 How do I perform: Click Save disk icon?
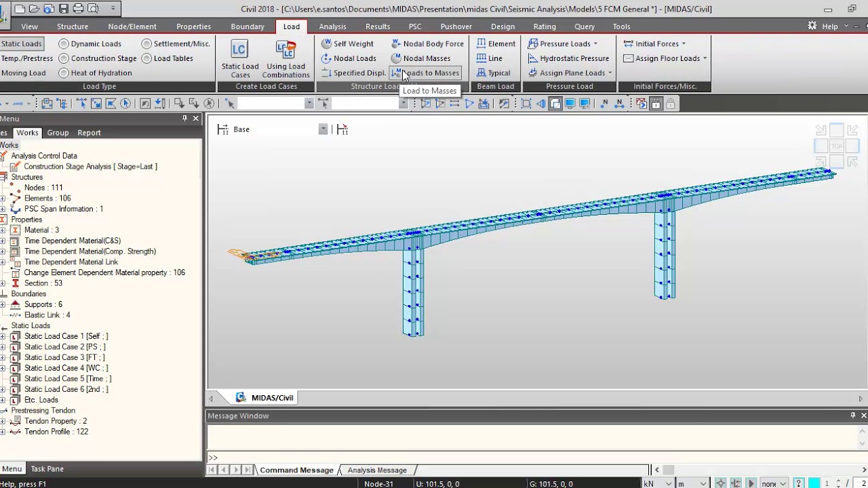(x=63, y=9)
